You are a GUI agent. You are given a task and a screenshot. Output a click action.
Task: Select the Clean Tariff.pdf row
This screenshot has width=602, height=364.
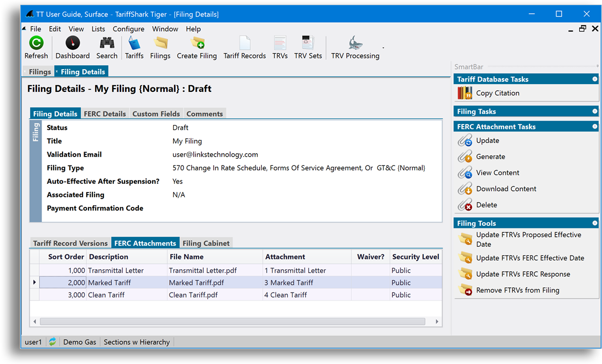(x=236, y=295)
